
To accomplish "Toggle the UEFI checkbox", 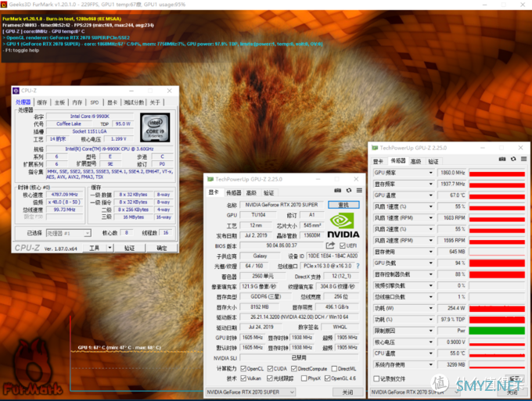I will point(343,245).
